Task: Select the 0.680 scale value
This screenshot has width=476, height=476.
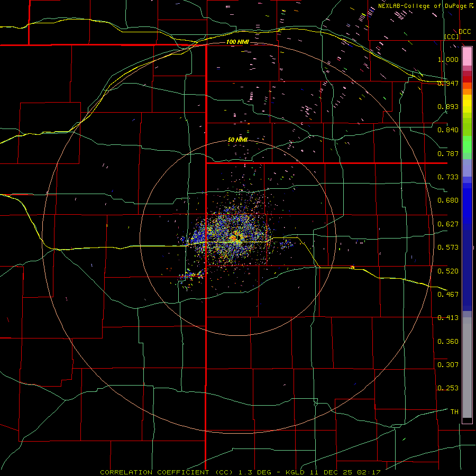Action: 448,200
